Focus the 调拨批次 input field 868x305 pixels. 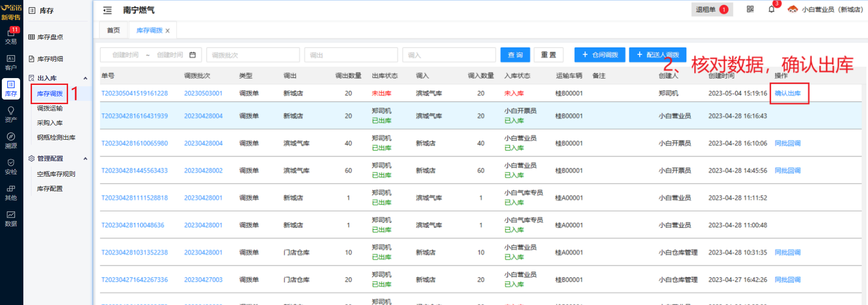click(x=253, y=55)
